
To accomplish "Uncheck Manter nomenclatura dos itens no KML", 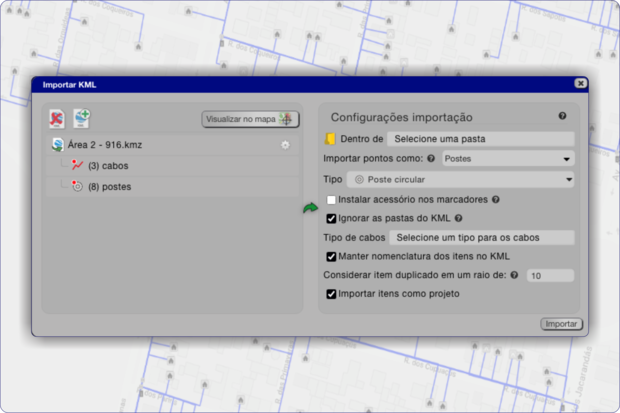I will click(x=331, y=257).
